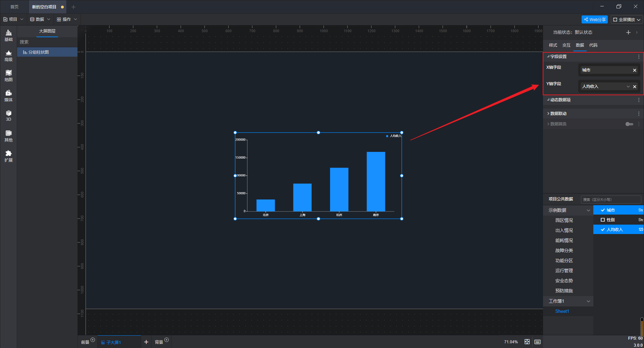This screenshot has height=348, width=644.
Task: Clear the X轴字段 城市 field
Action: pyautogui.click(x=635, y=70)
